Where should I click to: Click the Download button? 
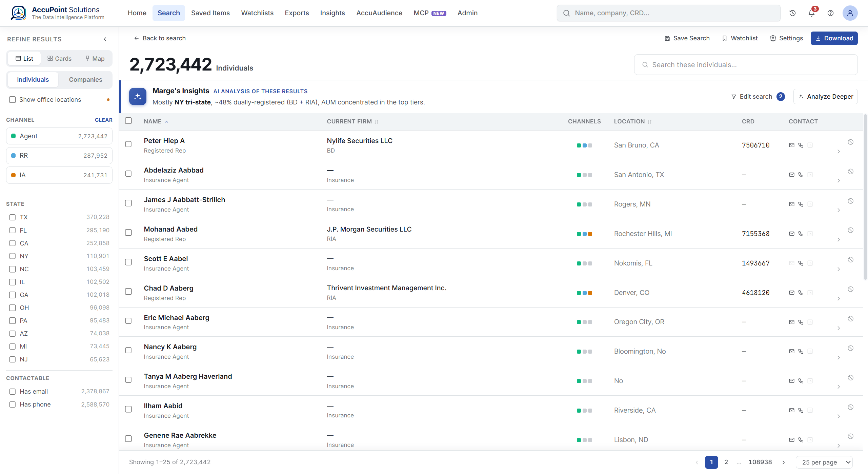click(x=834, y=38)
